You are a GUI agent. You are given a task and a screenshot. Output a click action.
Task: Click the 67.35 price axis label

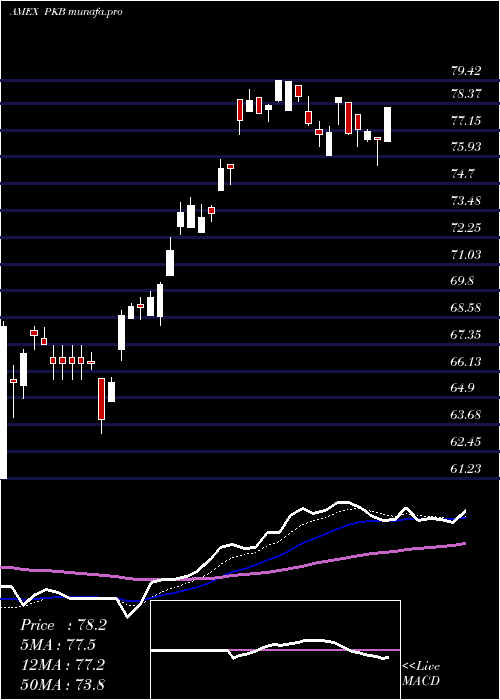tap(466, 334)
